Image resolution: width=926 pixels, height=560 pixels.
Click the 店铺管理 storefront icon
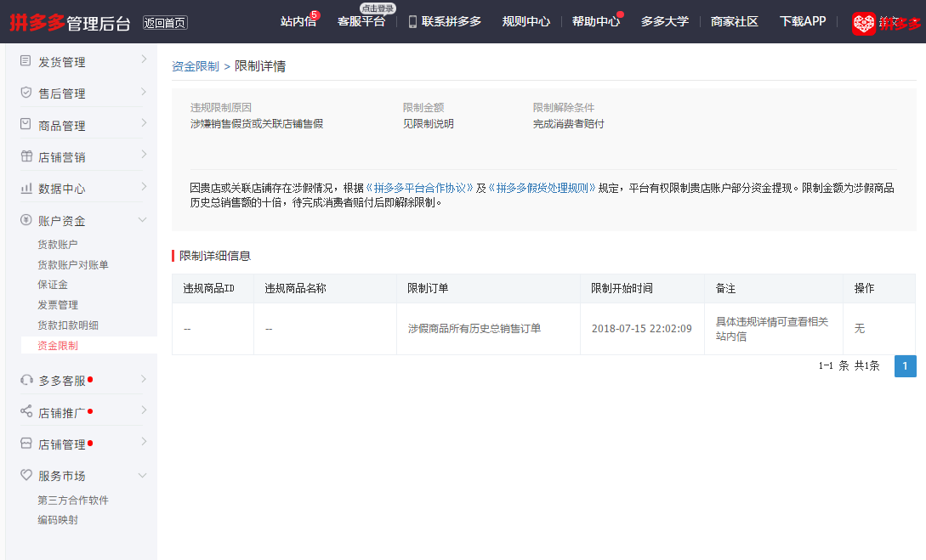26,443
